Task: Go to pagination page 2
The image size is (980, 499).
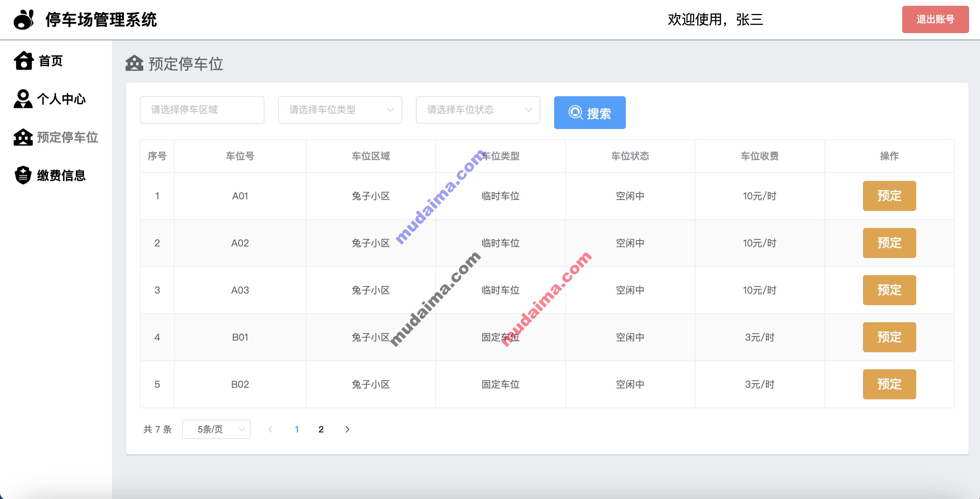Action: tap(321, 429)
